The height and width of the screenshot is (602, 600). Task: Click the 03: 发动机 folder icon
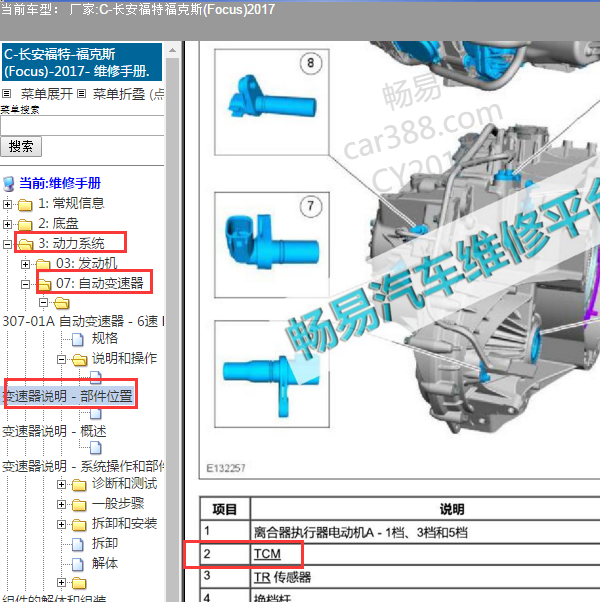[43, 265]
